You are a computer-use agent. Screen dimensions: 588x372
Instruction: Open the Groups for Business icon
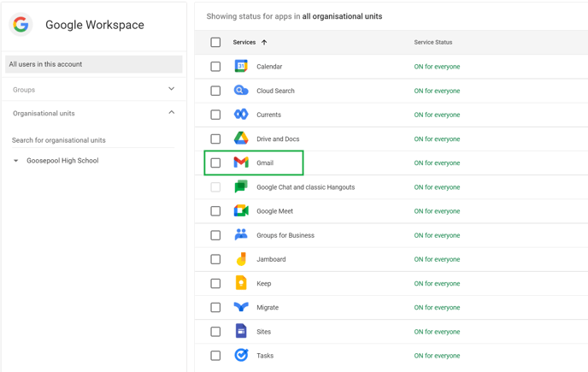pyautogui.click(x=241, y=234)
